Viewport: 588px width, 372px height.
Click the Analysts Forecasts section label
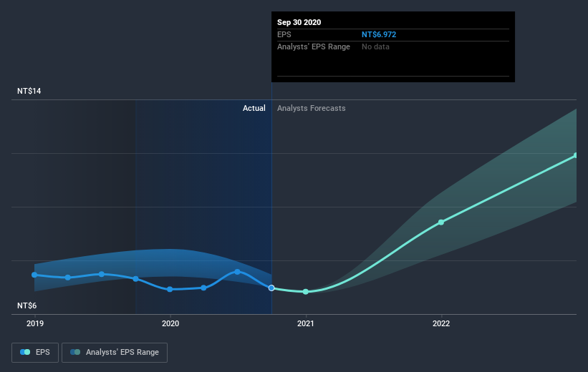[x=312, y=108]
